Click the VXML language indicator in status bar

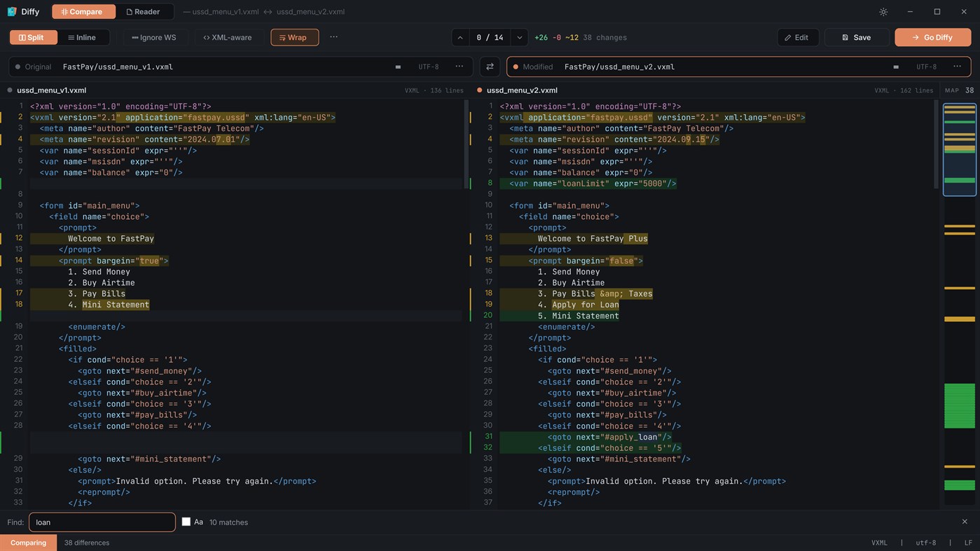(x=879, y=543)
